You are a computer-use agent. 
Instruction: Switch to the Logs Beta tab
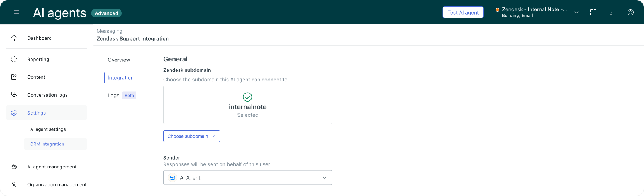[114, 96]
